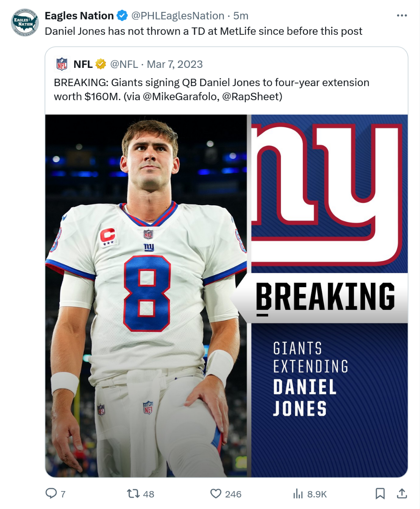The width and height of the screenshot is (420, 509).
Task: Click the gold verified badge beside NFL
Action: point(100,64)
